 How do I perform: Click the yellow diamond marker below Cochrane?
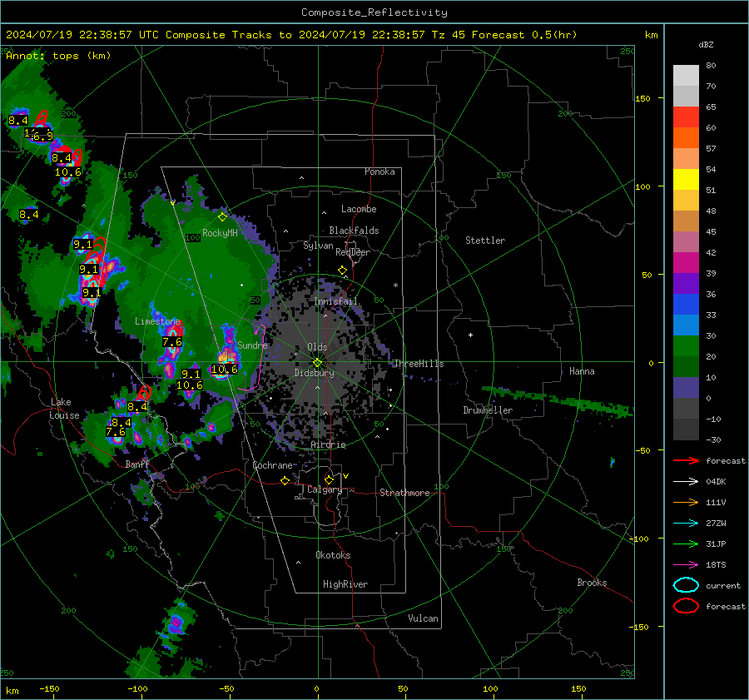tap(285, 481)
